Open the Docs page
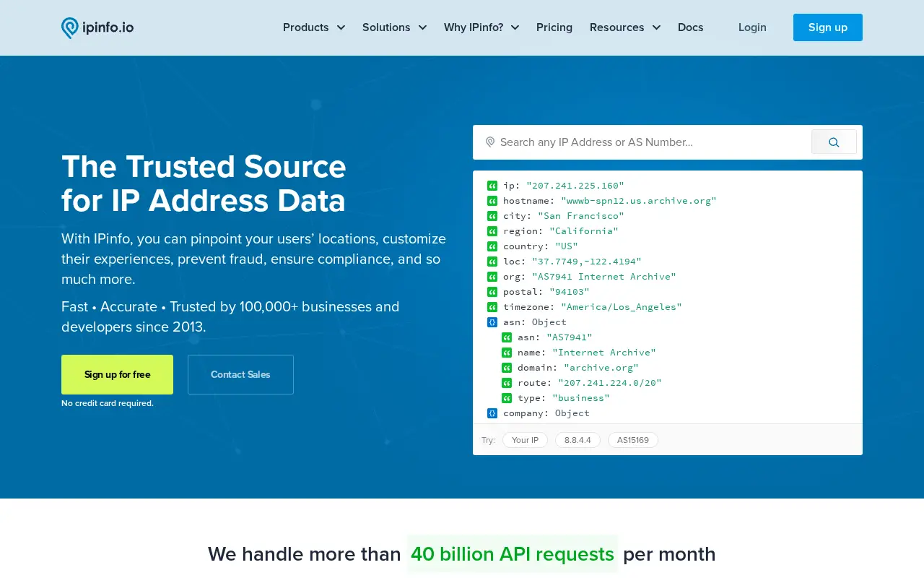 point(691,27)
